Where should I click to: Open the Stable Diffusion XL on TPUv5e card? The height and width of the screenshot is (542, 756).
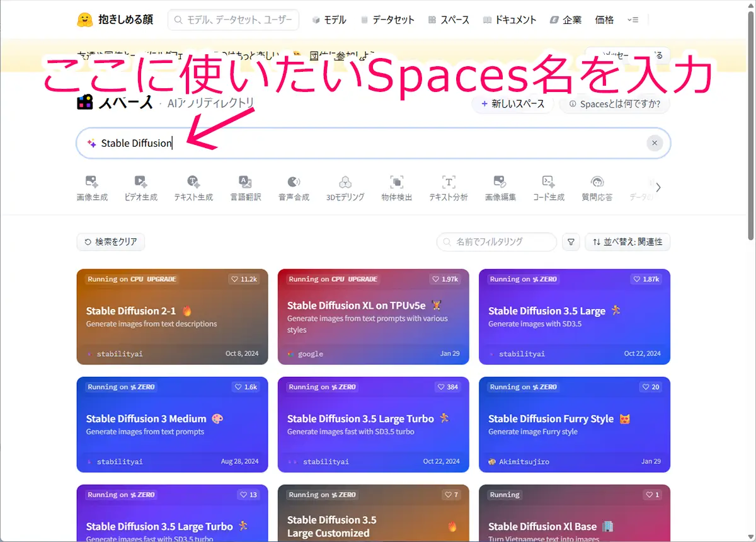pyautogui.click(x=373, y=317)
